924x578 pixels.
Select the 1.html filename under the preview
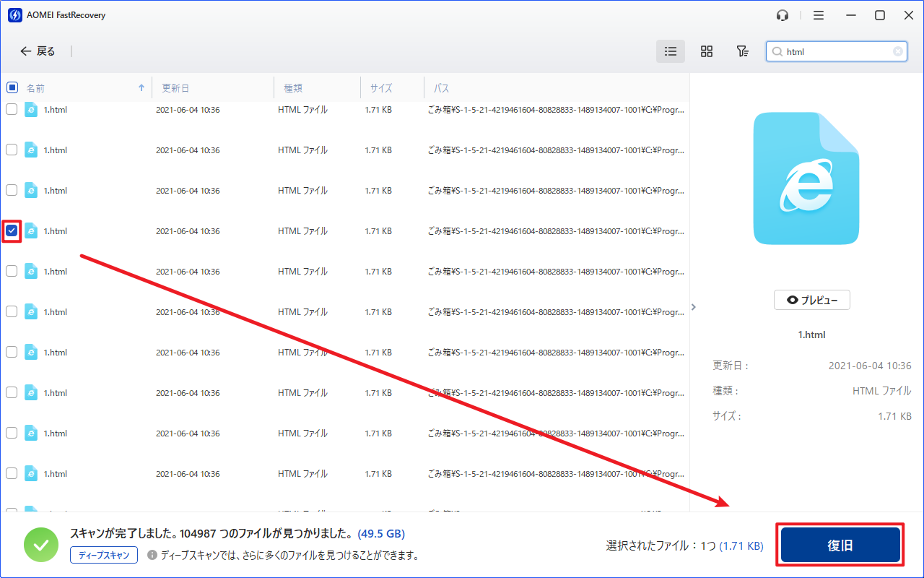pos(812,335)
